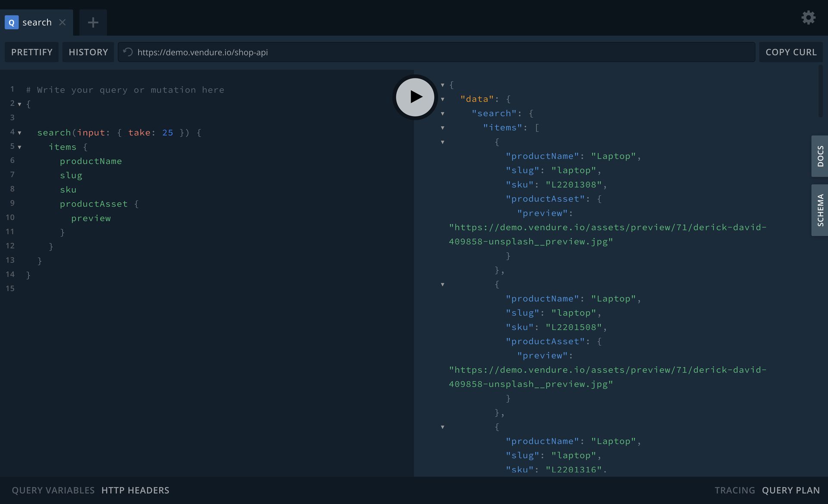Switch to the HTTP HEADERS panel
The image size is (828, 504).
[135, 490]
